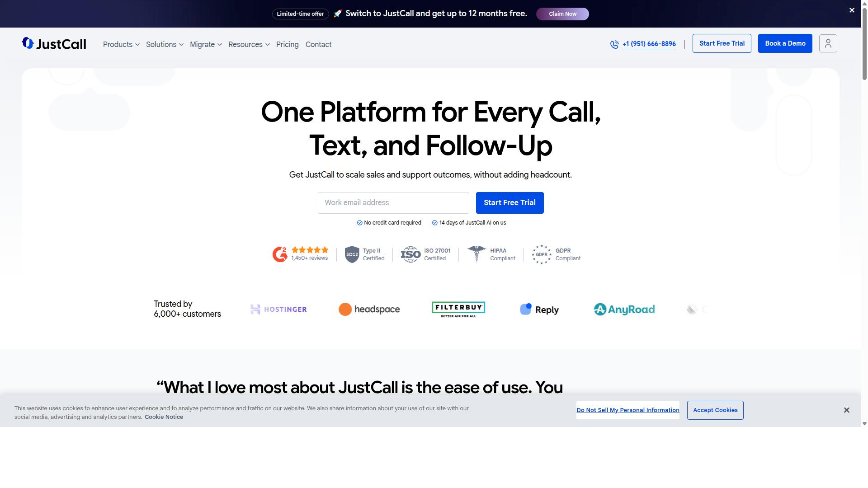The width and height of the screenshot is (868, 488).
Task: Click the G2 reviews logo
Action: 280,254
